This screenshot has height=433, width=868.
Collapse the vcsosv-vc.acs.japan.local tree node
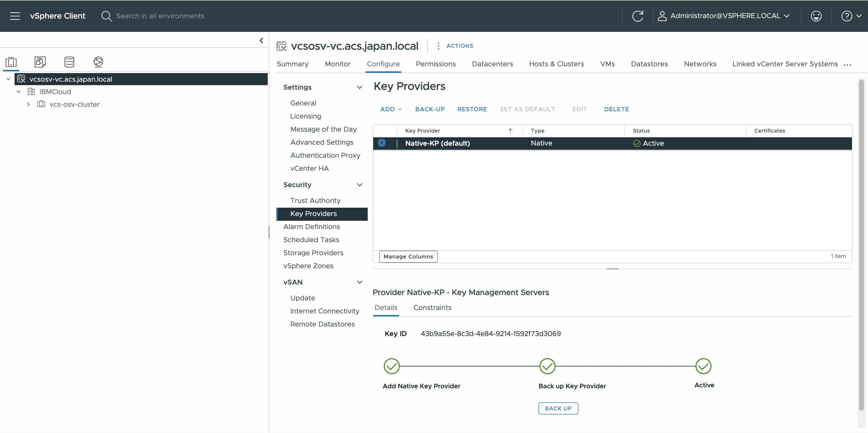9,79
